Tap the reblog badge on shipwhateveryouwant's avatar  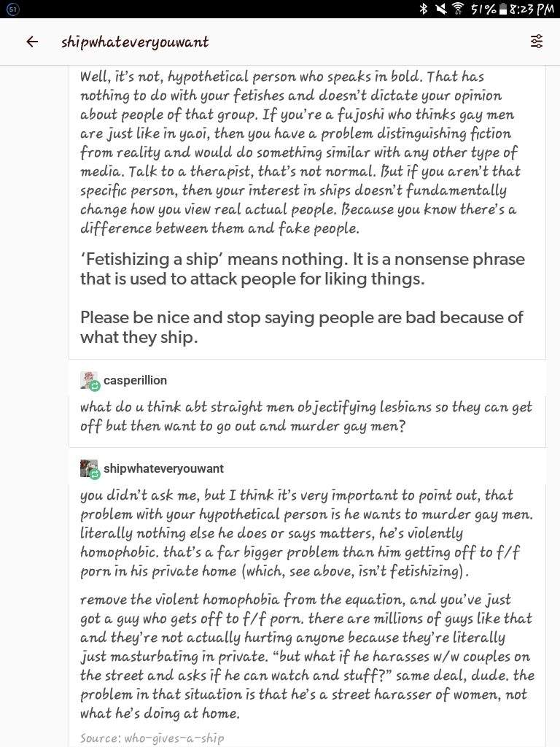tap(95, 474)
